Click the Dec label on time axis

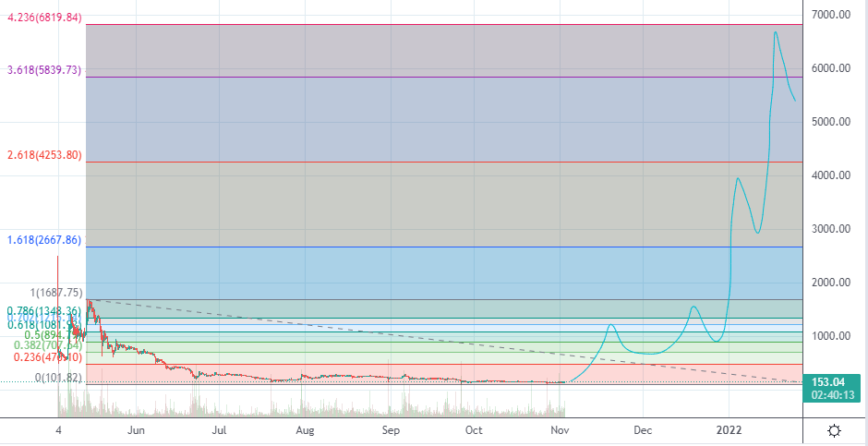click(644, 430)
